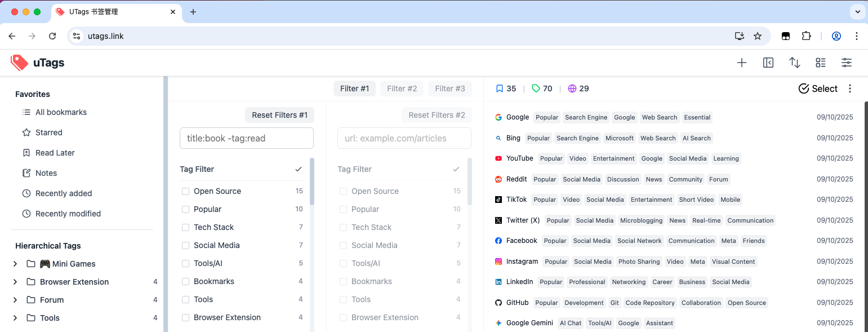This screenshot has width=868, height=332.
Task: Bookmark this page with Chrome star icon
Action: [x=758, y=36]
